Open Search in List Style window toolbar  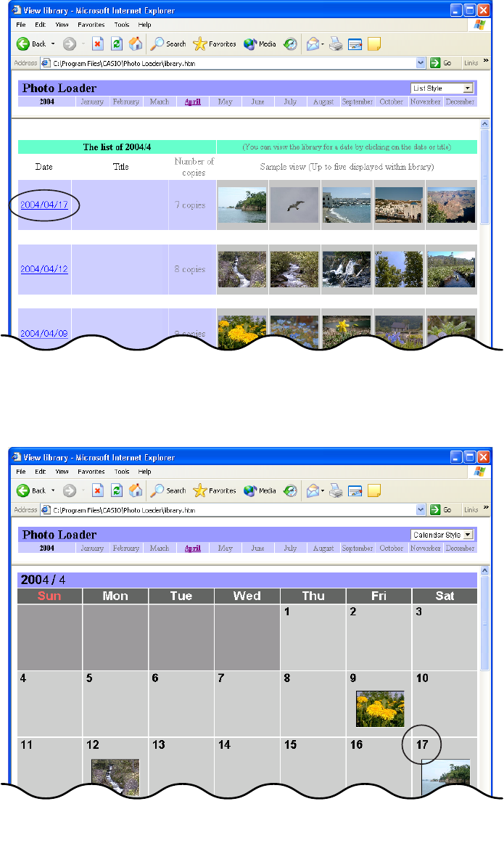[x=168, y=44]
